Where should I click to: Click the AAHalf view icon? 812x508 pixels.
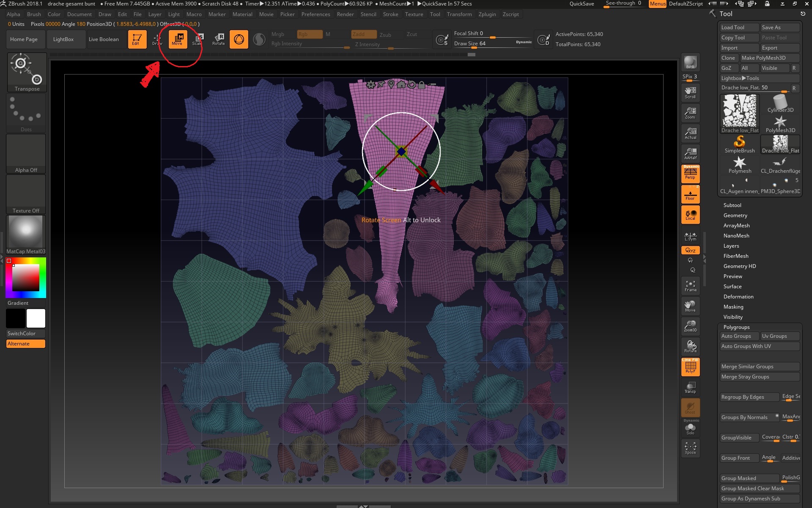pyautogui.click(x=690, y=153)
